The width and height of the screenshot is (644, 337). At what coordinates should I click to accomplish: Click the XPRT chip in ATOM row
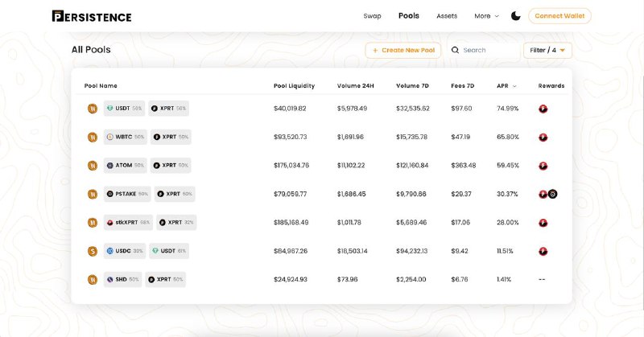[171, 166]
